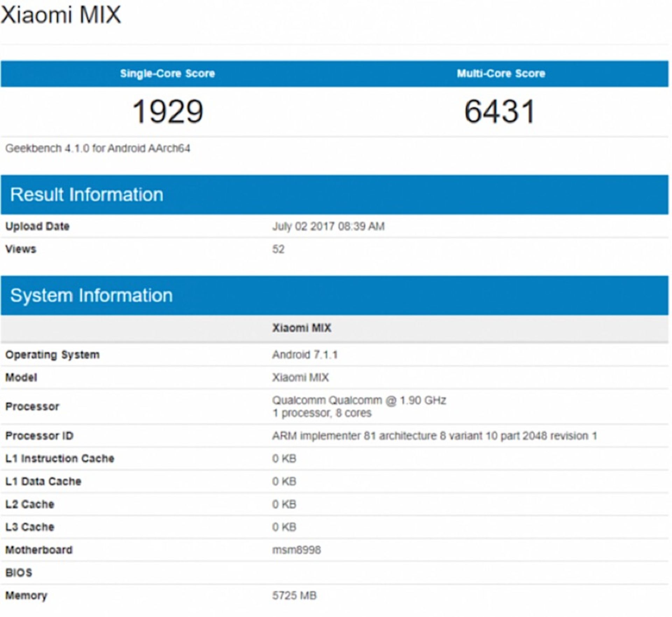Click the Single-Core Score header
672x617 pixels.
[167, 73]
